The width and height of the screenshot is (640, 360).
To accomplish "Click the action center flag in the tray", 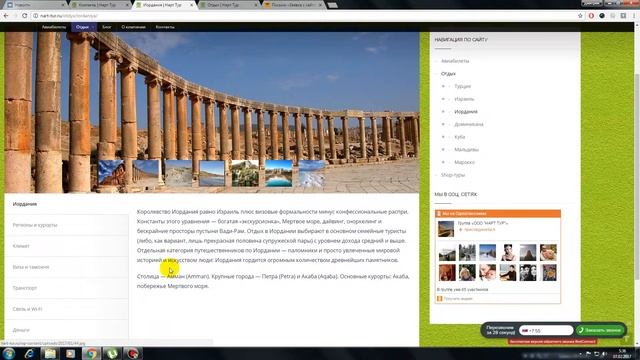I will [588, 354].
